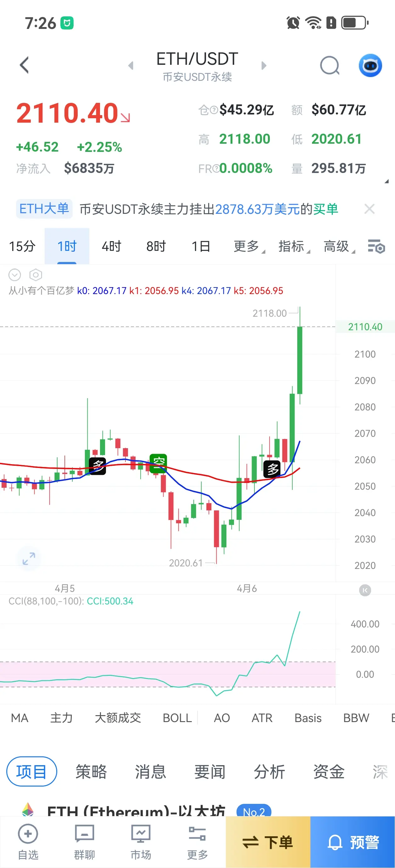Expand market stats corner triangle
This screenshot has height=868, width=395.
pyautogui.click(x=387, y=181)
